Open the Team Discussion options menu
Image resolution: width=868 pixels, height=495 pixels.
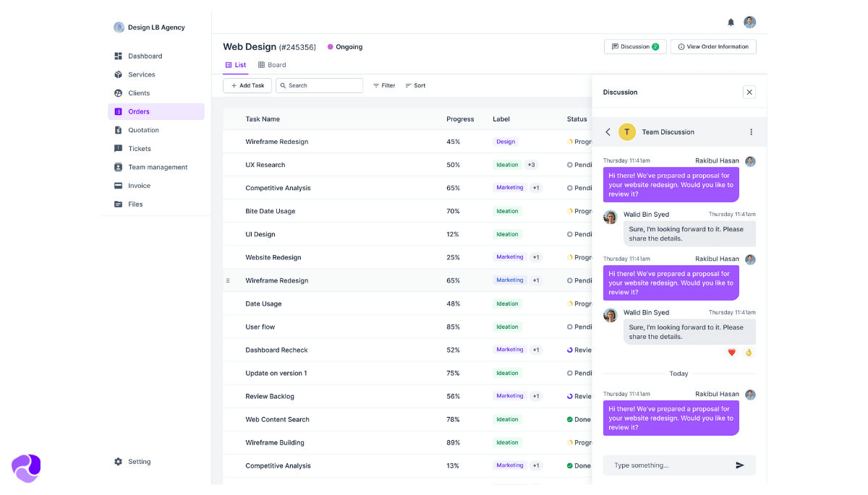click(x=750, y=132)
